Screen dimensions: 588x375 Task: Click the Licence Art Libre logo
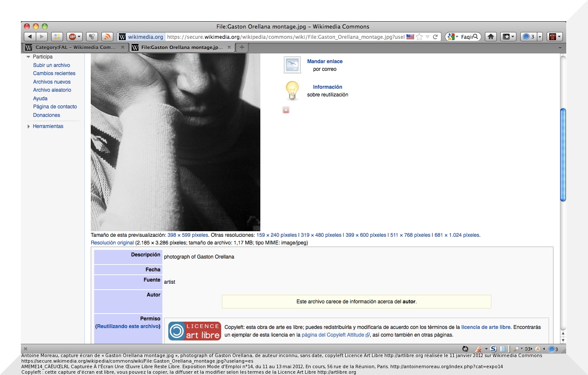(195, 331)
